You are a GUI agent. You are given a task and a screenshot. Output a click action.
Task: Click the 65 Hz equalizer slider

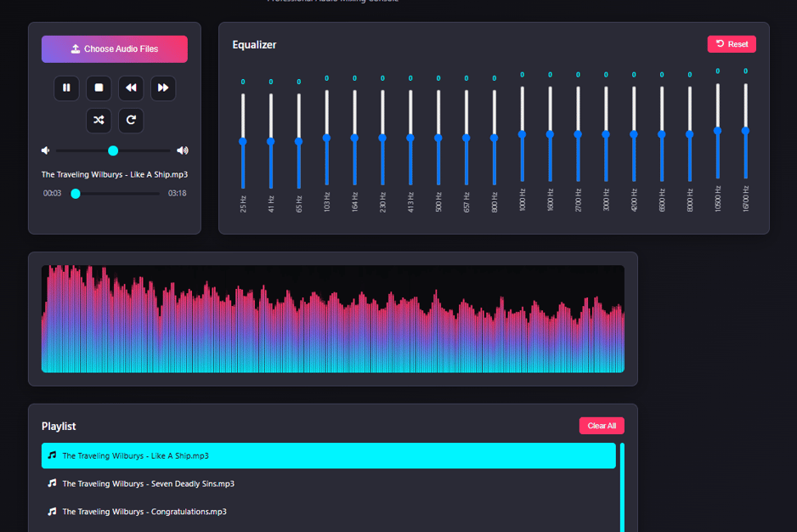click(299, 141)
